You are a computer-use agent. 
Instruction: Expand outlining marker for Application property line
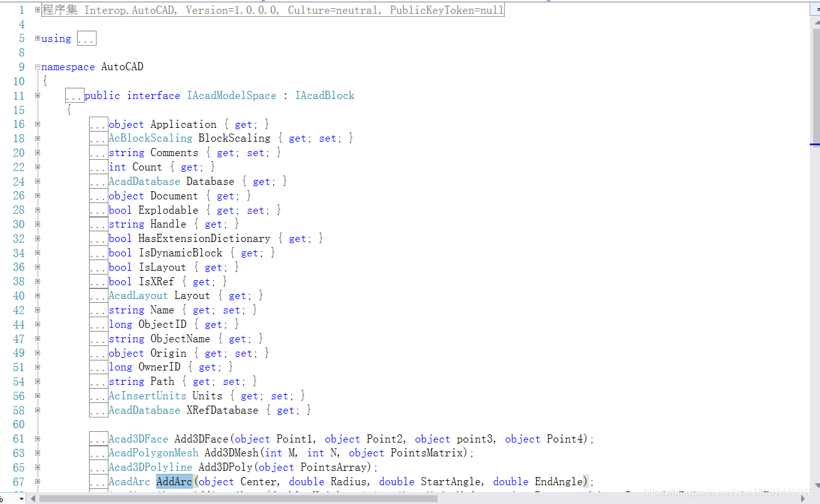coord(38,124)
